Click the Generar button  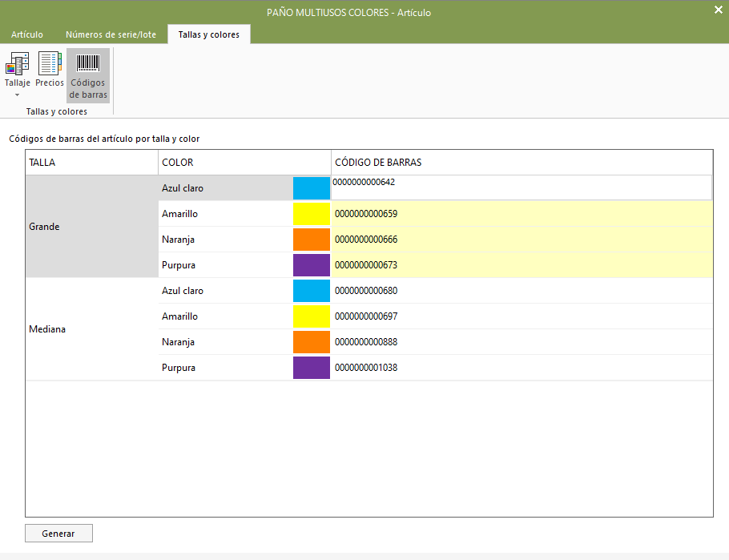(x=58, y=533)
